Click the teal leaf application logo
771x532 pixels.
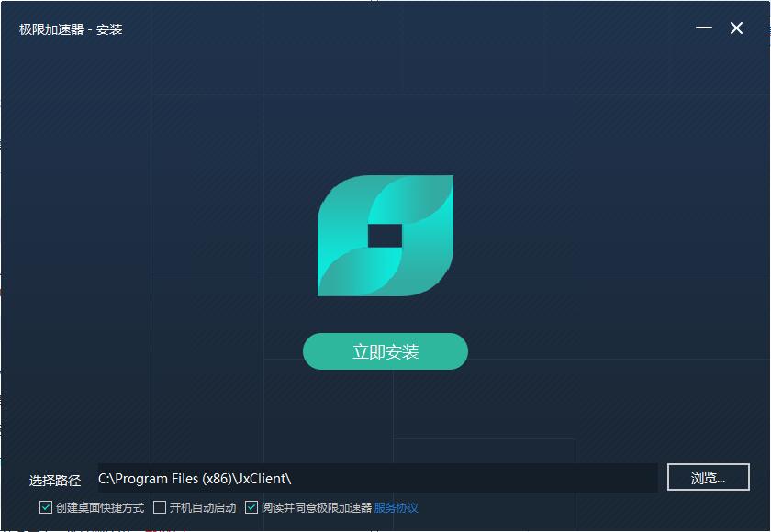coord(385,236)
